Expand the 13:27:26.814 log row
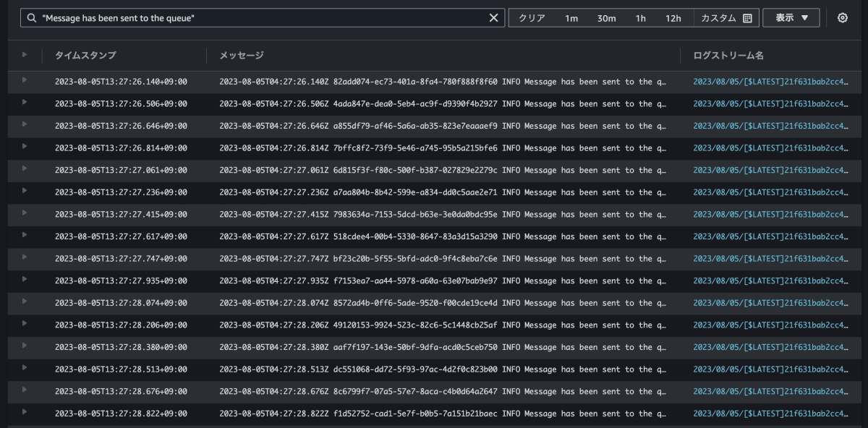This screenshot has height=428, width=868. click(x=25, y=146)
